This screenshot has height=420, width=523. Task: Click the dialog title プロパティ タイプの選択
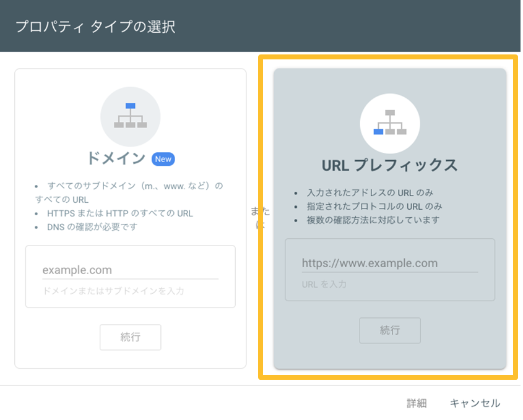tap(95, 27)
